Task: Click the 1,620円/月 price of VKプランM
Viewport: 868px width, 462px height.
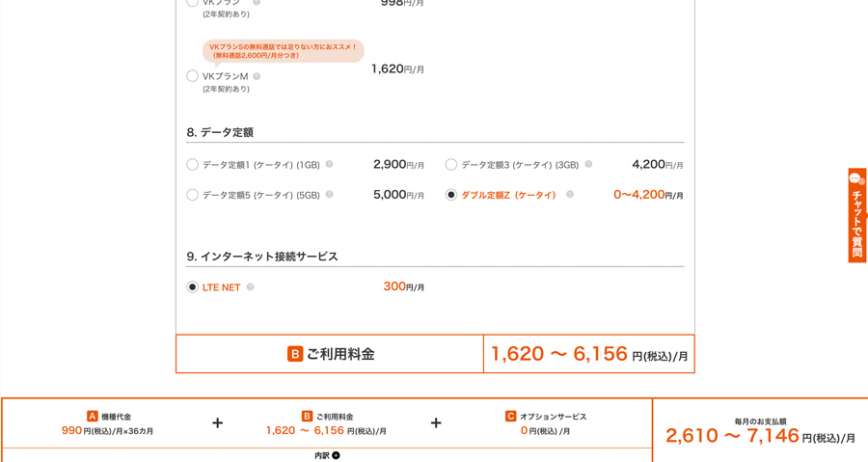Action: [397, 69]
